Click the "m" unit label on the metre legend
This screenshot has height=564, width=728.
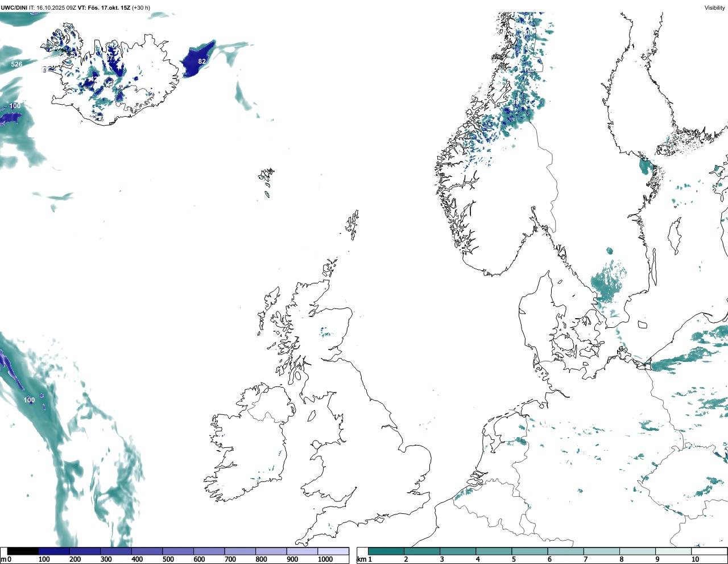coord(3,559)
